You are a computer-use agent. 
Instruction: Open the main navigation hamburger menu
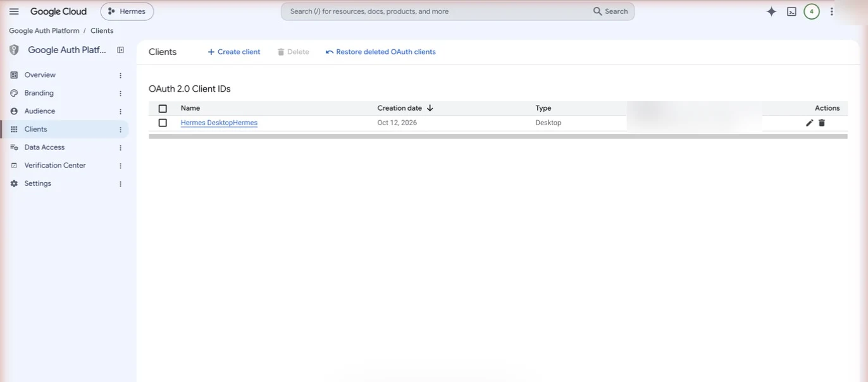14,11
